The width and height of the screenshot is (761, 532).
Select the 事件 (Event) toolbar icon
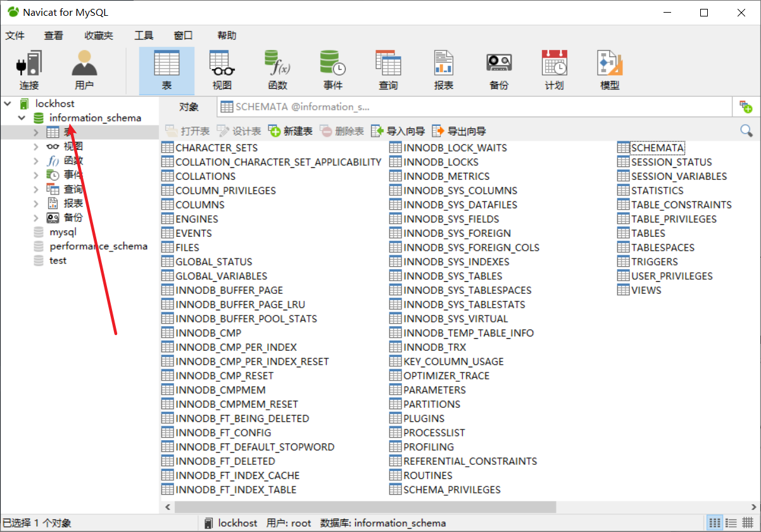coord(333,70)
